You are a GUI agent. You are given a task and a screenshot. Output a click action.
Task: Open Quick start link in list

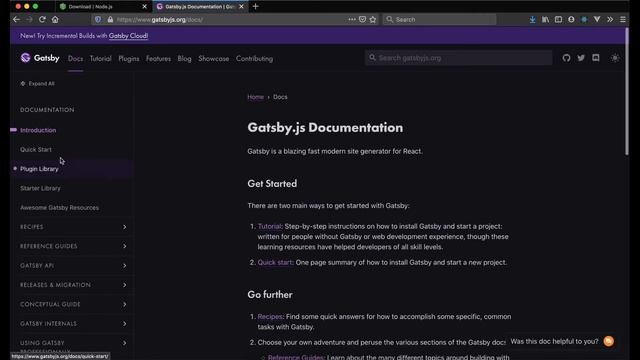(x=275, y=262)
